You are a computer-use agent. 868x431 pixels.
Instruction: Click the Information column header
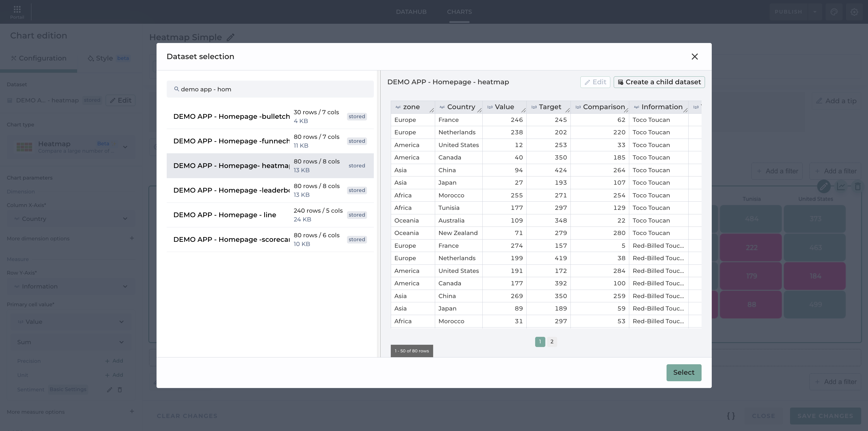click(659, 107)
